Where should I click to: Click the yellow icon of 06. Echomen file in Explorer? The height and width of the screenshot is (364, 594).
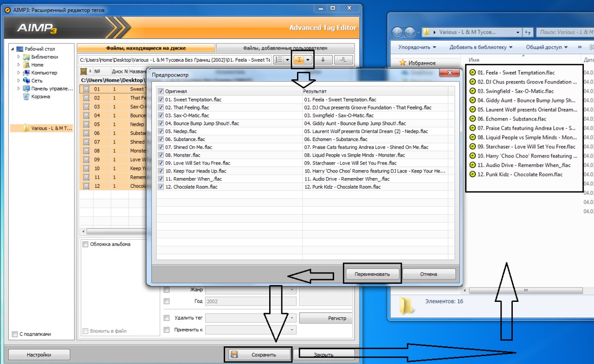point(473,119)
